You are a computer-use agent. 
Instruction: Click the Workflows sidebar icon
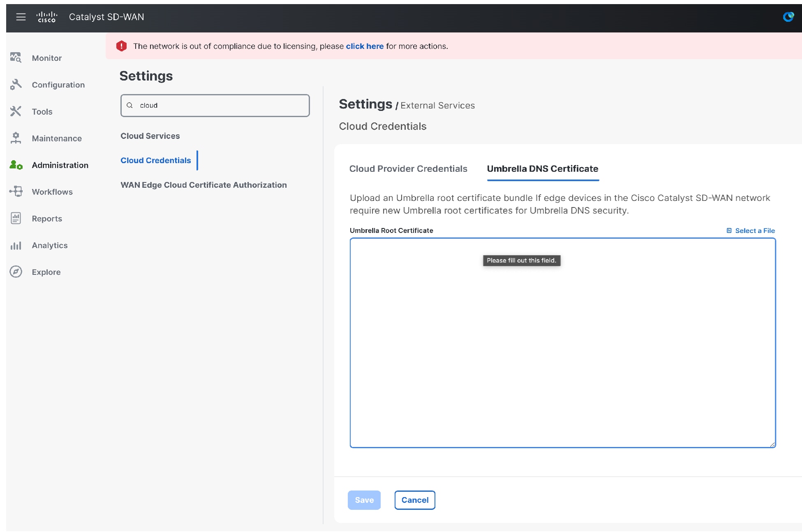click(16, 191)
